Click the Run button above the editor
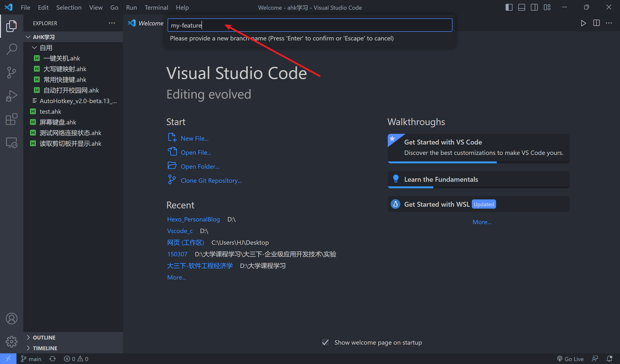This screenshot has height=364, width=620. tap(583, 23)
